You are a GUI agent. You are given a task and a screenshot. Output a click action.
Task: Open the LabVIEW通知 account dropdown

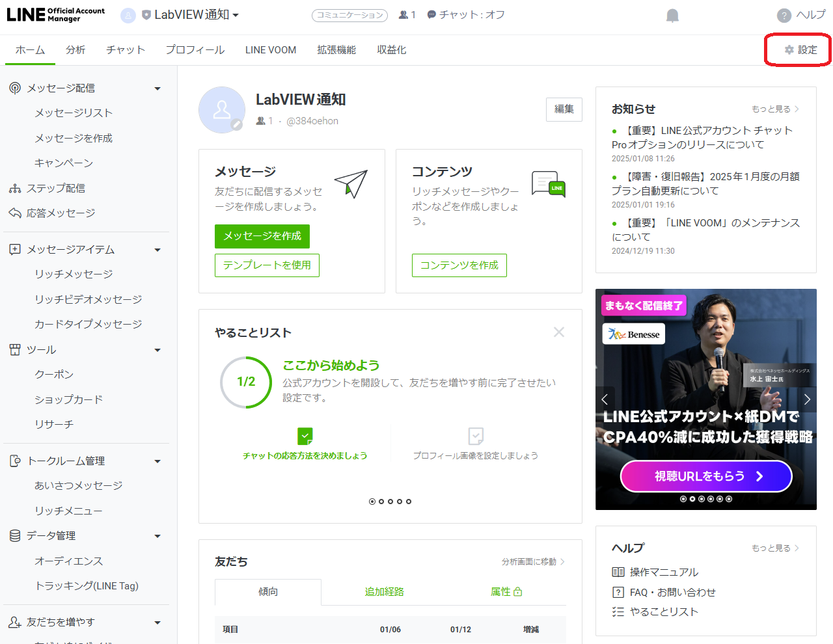coord(236,16)
